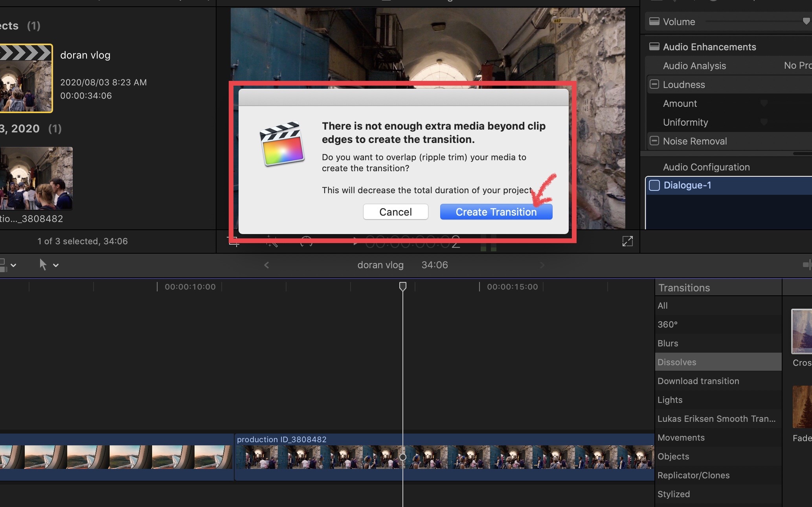Click the retime speedometer icon under viewer
The image size is (812, 507).
[306, 241]
